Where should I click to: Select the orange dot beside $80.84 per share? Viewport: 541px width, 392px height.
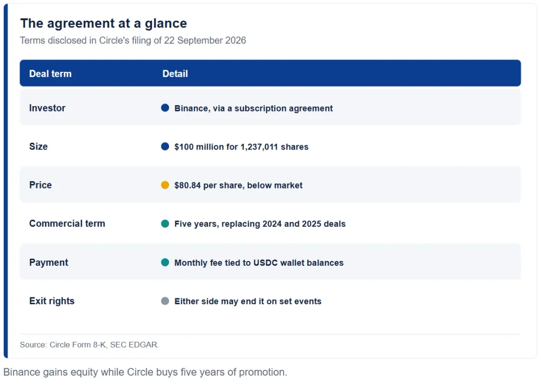pos(165,185)
